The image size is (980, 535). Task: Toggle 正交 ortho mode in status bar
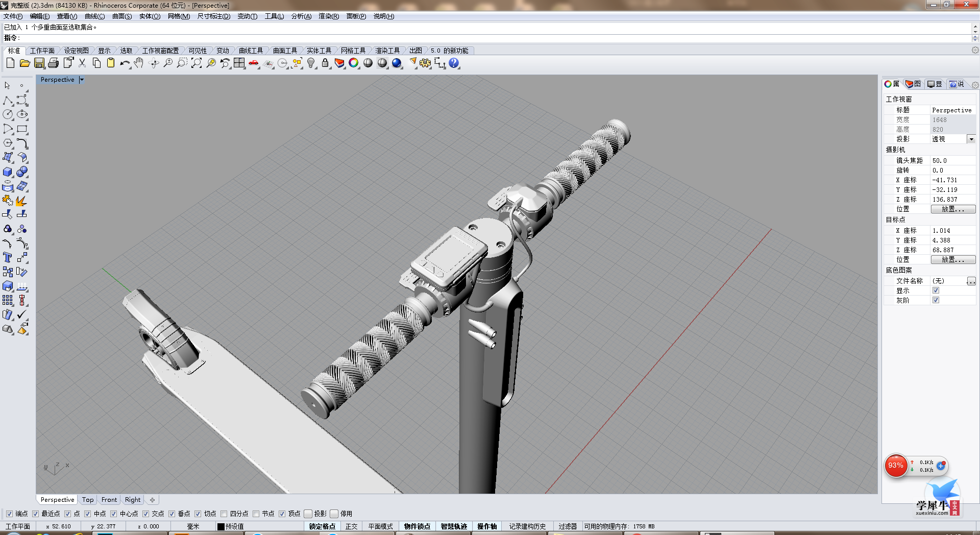point(351,526)
